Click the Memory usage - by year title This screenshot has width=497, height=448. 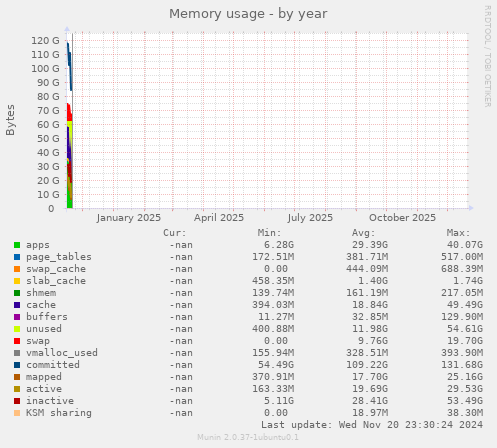coord(248,14)
